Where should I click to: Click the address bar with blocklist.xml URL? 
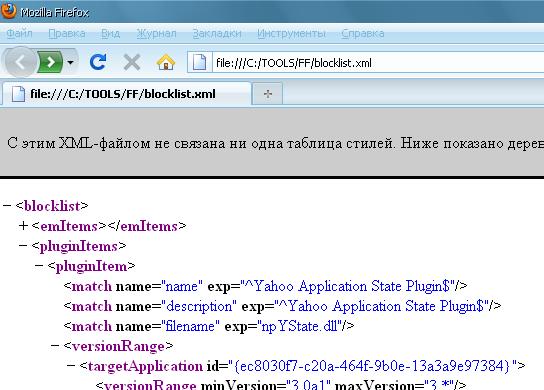point(378,63)
